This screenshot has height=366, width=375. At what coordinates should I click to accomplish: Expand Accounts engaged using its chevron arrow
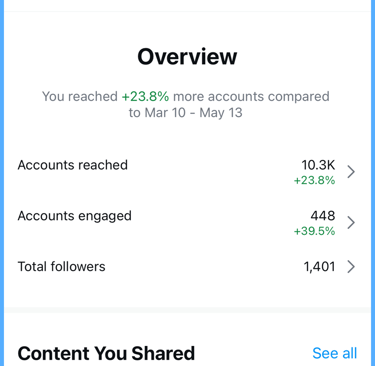351,223
